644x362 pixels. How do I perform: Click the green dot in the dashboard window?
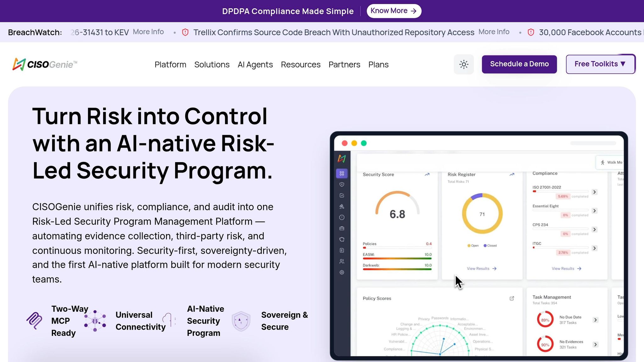[364, 143]
